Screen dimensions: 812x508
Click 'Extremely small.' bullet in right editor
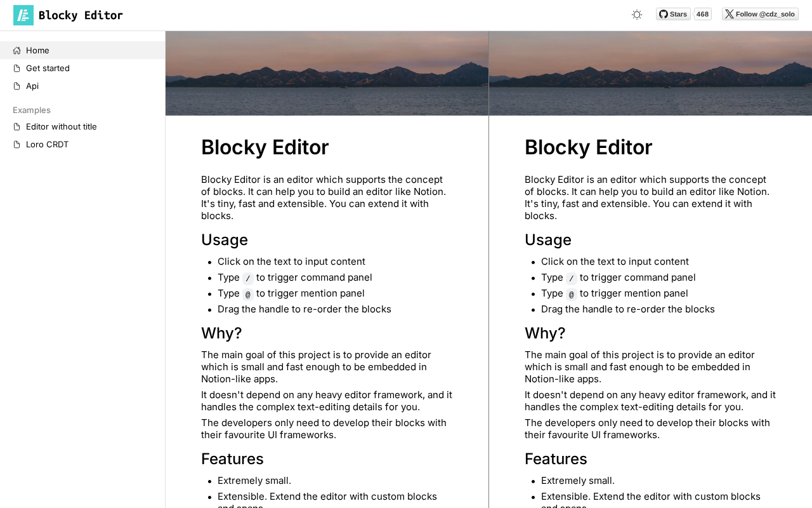(x=578, y=481)
